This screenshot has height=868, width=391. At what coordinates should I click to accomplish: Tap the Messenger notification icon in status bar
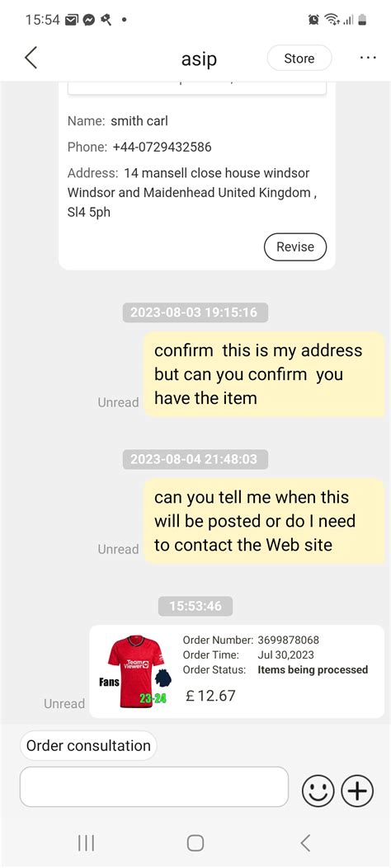pyautogui.click(x=88, y=20)
